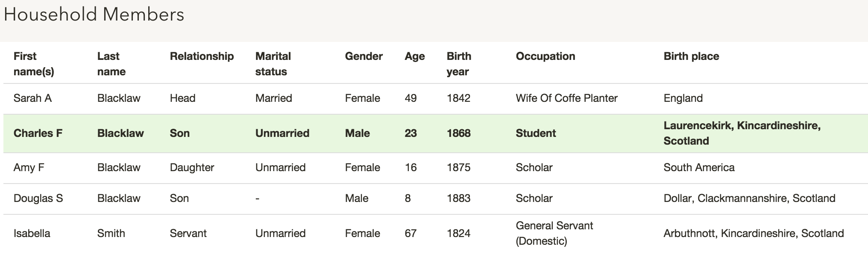Image resolution: width=868 pixels, height=255 pixels.
Task: Click the Birth year column header
Action: pos(459,64)
